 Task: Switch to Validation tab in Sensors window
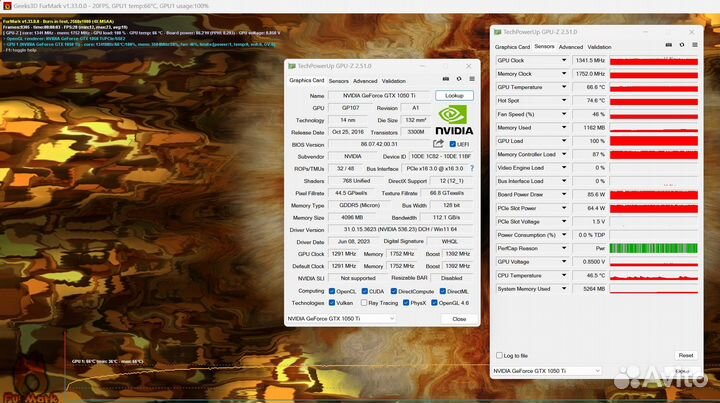599,47
